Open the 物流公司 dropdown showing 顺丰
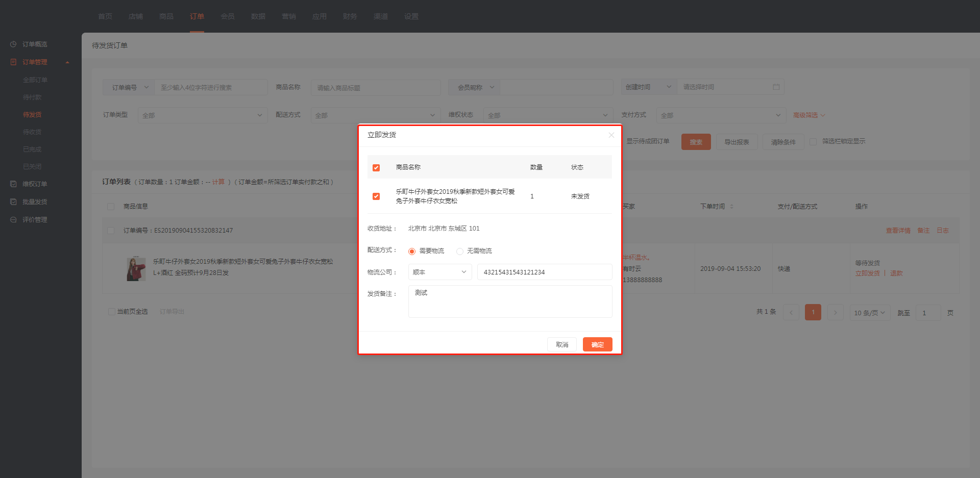The width and height of the screenshot is (980, 478). [x=440, y=272]
